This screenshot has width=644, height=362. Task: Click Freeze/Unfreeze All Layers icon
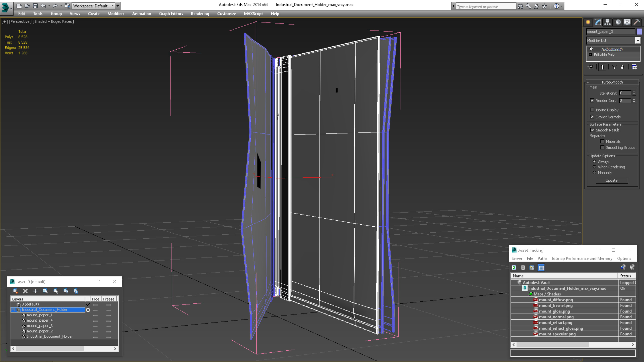click(76, 291)
